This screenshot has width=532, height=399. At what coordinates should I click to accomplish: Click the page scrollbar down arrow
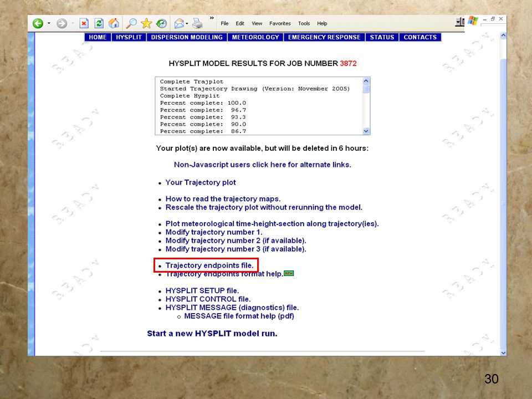click(503, 352)
